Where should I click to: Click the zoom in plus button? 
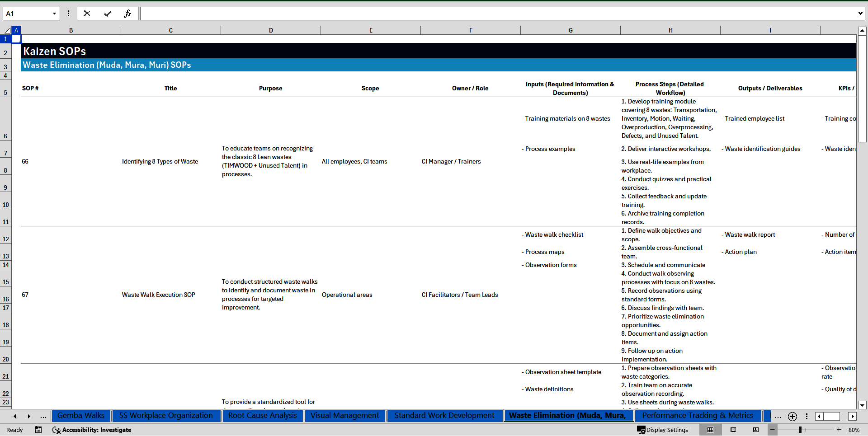click(x=839, y=430)
